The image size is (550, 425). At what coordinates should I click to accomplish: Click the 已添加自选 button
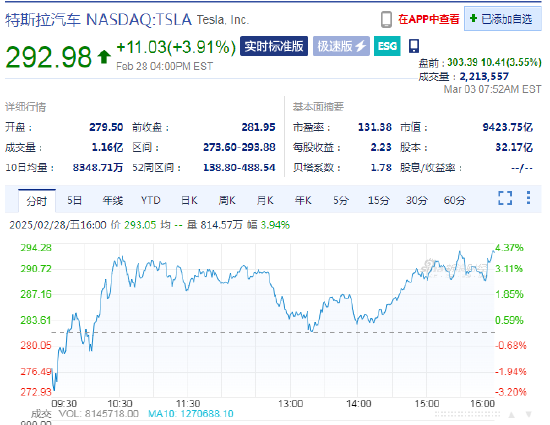503,19
